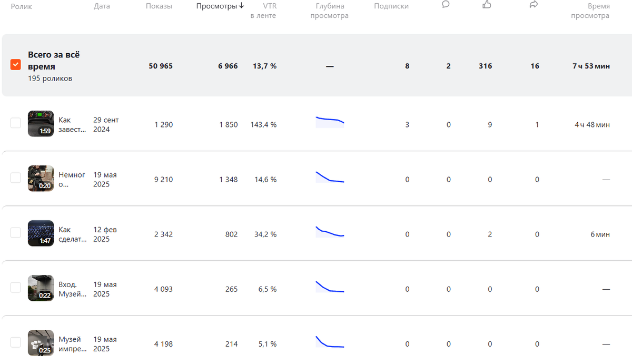Sort by Время просмотра column

(x=590, y=11)
